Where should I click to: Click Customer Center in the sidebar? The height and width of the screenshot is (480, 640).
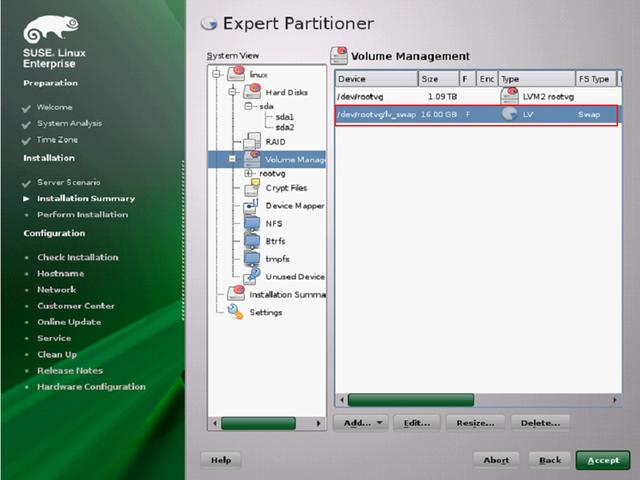coord(76,306)
